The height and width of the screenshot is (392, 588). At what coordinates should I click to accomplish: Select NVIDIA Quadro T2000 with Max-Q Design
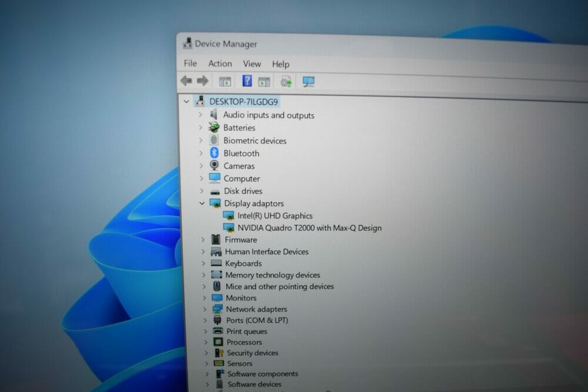(309, 228)
